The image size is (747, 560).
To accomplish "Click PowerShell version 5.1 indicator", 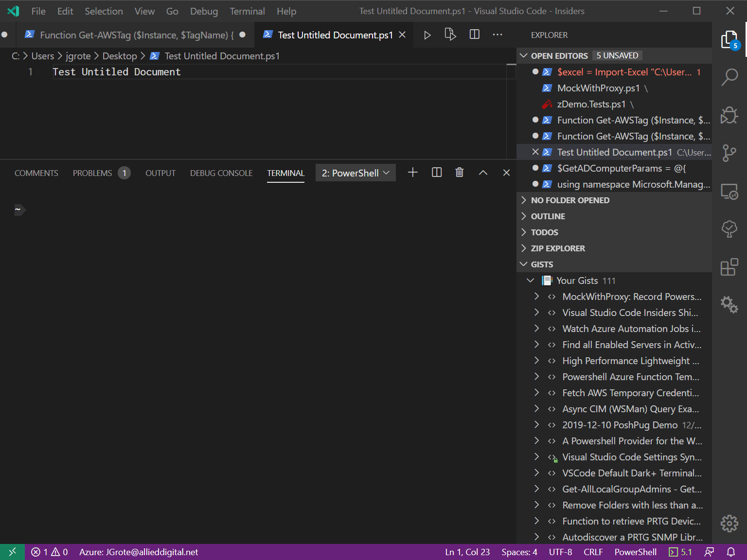I will [x=680, y=552].
